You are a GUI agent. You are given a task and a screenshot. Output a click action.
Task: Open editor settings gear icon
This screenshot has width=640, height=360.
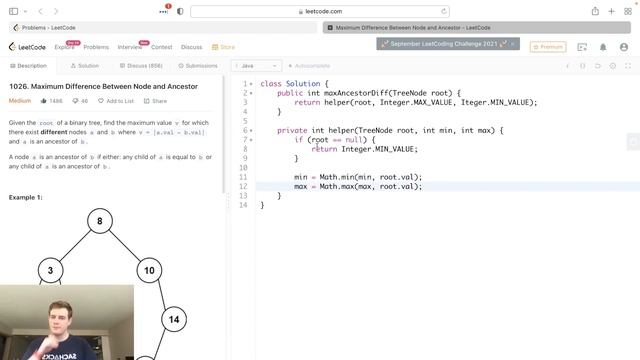pyautogui.click(x=613, y=66)
